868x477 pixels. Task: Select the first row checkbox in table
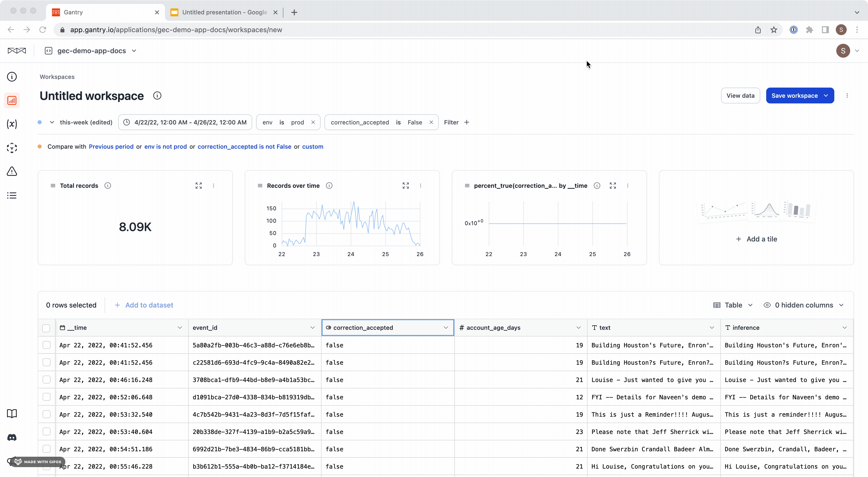click(x=47, y=345)
